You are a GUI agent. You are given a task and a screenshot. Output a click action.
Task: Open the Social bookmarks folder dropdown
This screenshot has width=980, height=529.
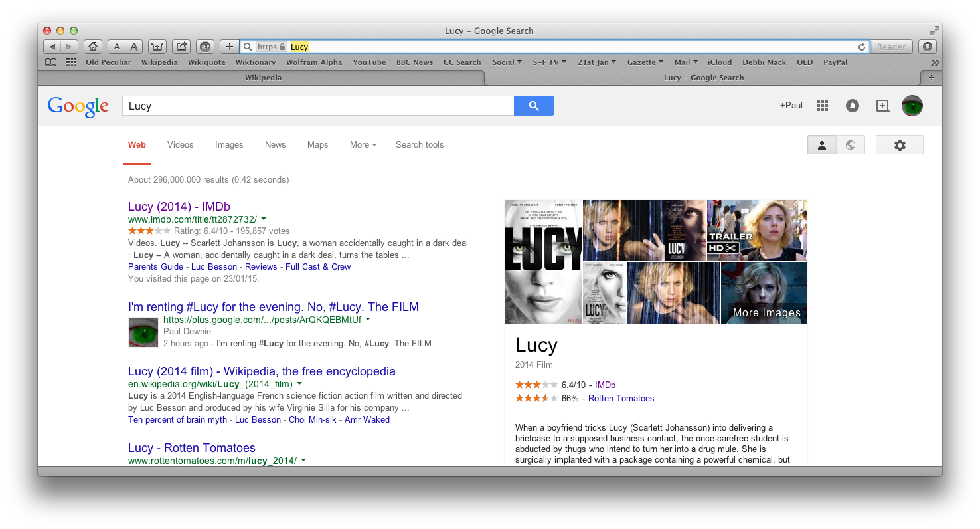(x=507, y=62)
